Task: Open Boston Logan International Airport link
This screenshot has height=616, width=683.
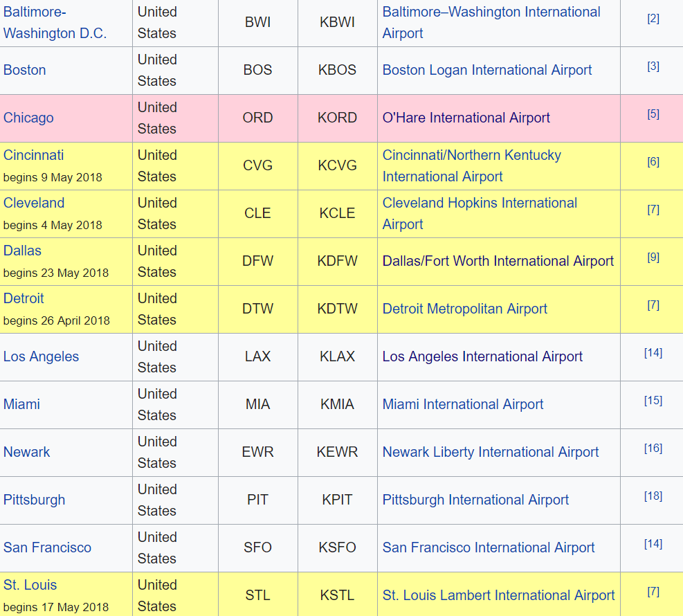Action: coord(487,70)
